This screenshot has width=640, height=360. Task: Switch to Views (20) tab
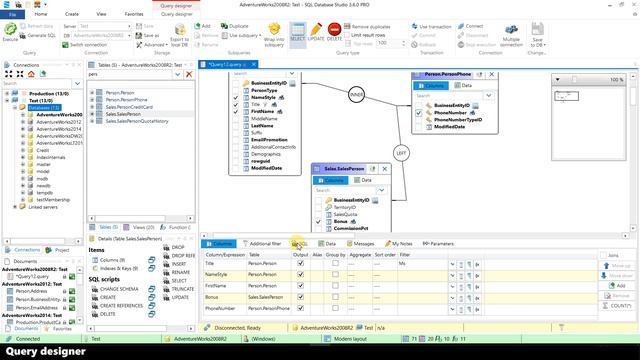(139, 227)
